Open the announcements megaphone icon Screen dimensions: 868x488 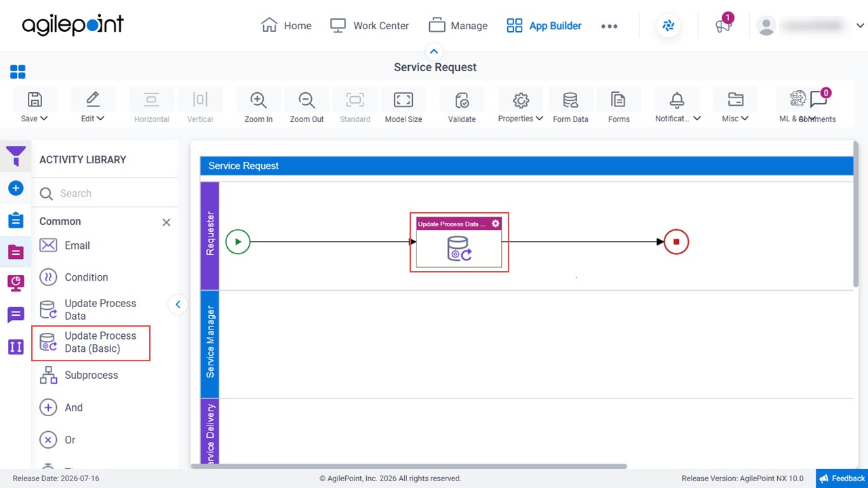[723, 26]
